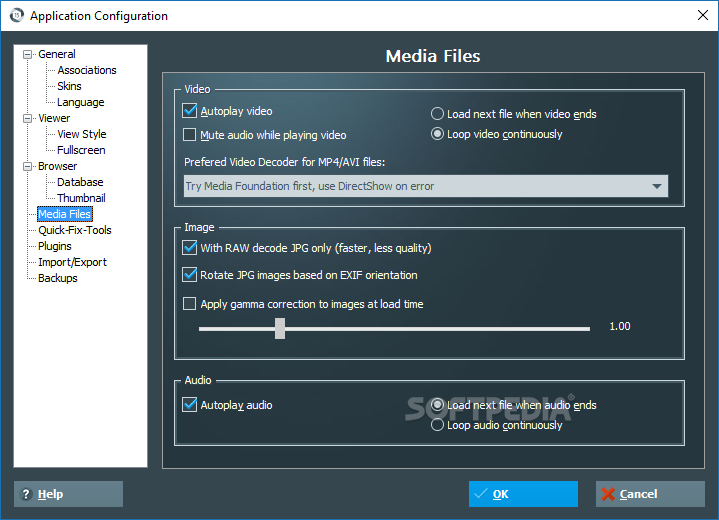
Task: Collapse the Viewer tree node
Action: coord(28,119)
